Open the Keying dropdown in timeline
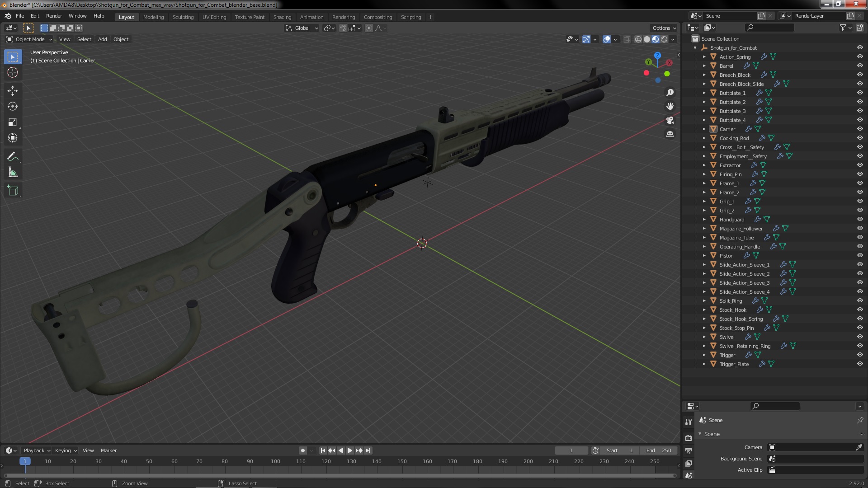 click(66, 450)
